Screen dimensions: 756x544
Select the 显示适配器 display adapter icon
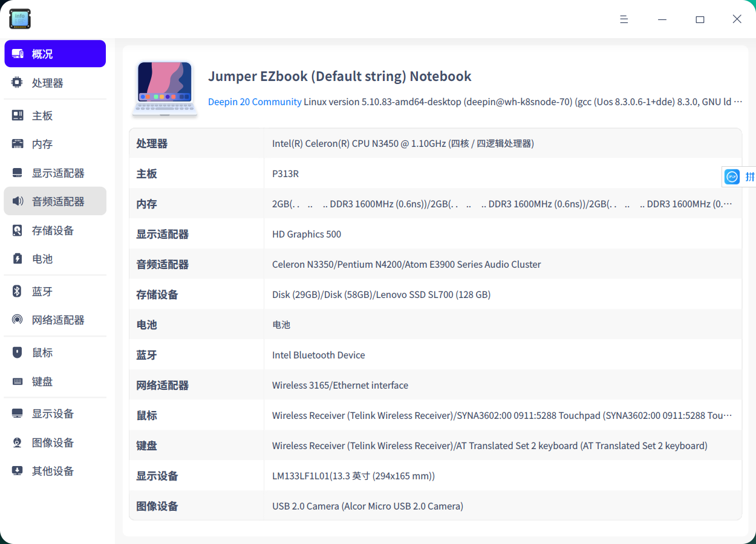pyautogui.click(x=18, y=173)
